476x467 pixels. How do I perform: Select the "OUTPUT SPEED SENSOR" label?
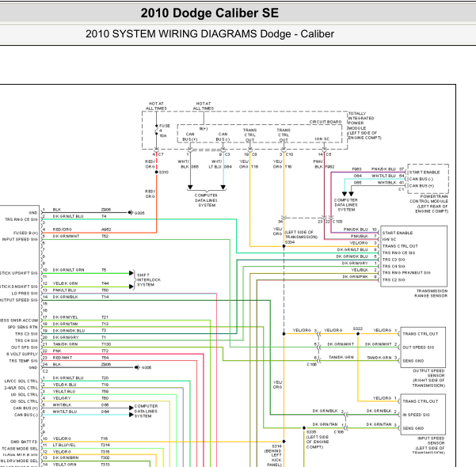pos(428,373)
